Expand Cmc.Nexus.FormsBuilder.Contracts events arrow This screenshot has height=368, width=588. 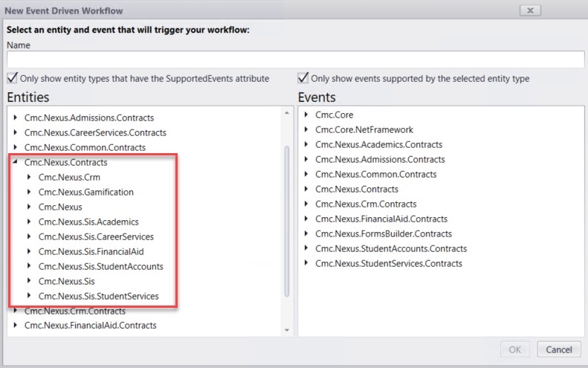(x=306, y=234)
